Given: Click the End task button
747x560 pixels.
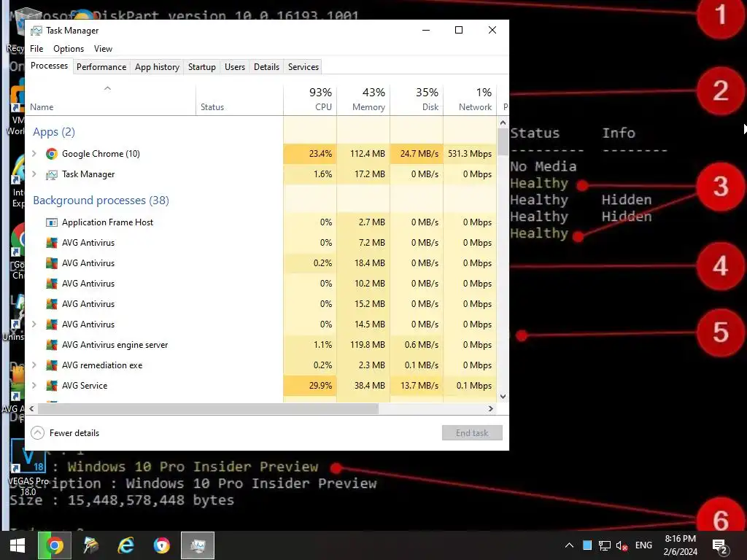Looking at the screenshot, I should 472,433.
